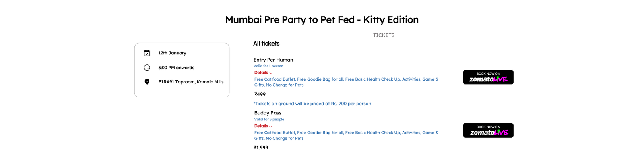Select the Entry Per Human ticket title
Screen dimensions: 644x168
pyautogui.click(x=273, y=60)
